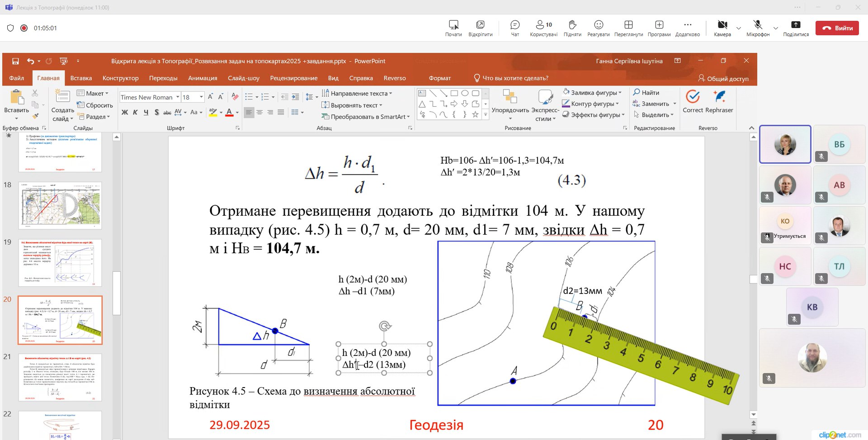Click the Correct Reverso icon

coord(693,102)
